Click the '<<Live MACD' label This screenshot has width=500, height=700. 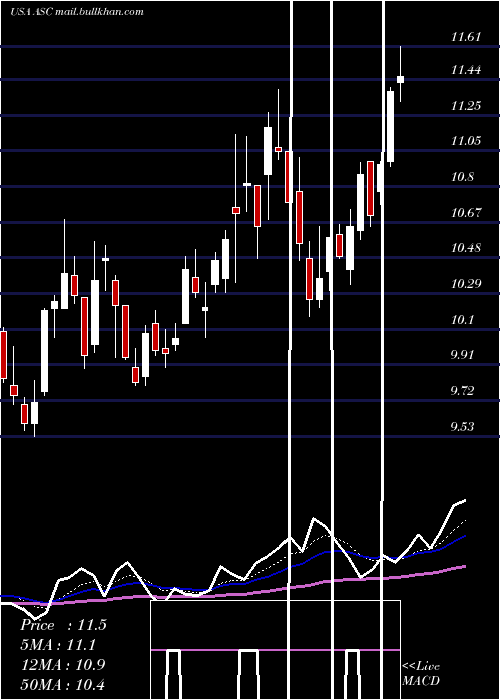pyautogui.click(x=421, y=673)
